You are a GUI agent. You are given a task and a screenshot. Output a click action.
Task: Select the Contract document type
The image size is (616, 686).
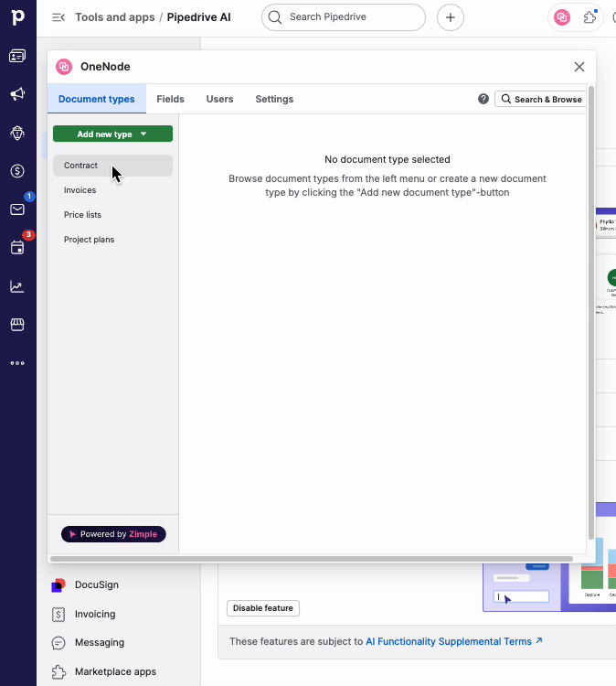tap(112, 166)
